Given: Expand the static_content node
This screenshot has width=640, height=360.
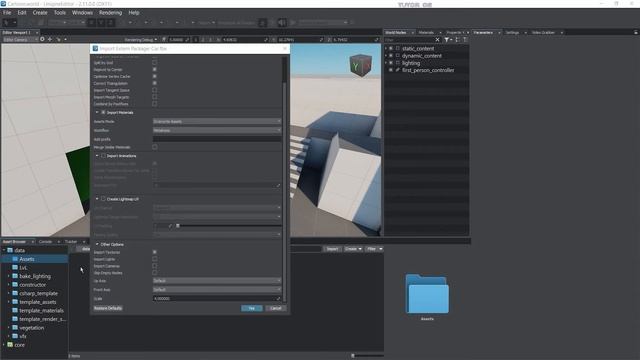Looking at the screenshot, I should click(386, 48).
